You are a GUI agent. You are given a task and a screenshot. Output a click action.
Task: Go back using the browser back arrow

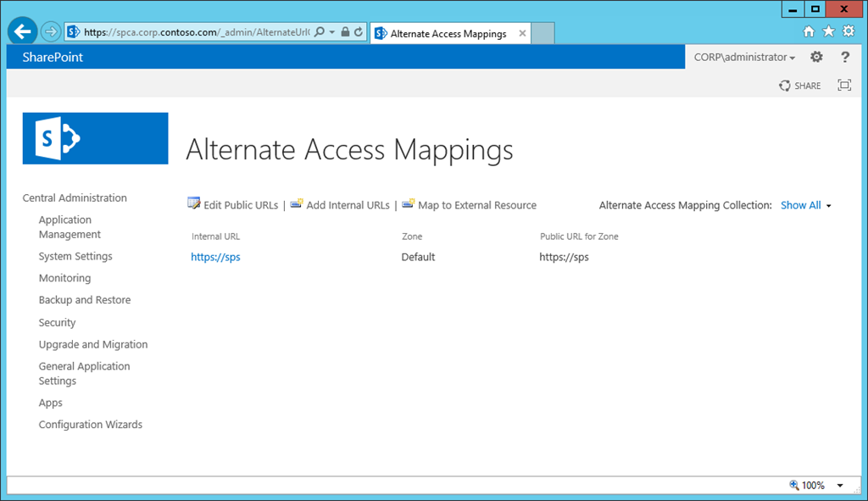[x=22, y=31]
